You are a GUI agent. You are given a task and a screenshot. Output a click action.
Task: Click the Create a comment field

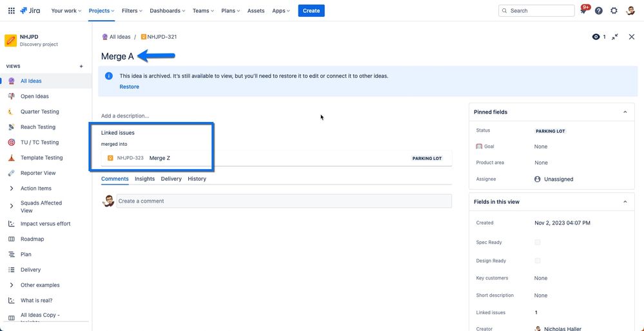pyautogui.click(x=284, y=201)
